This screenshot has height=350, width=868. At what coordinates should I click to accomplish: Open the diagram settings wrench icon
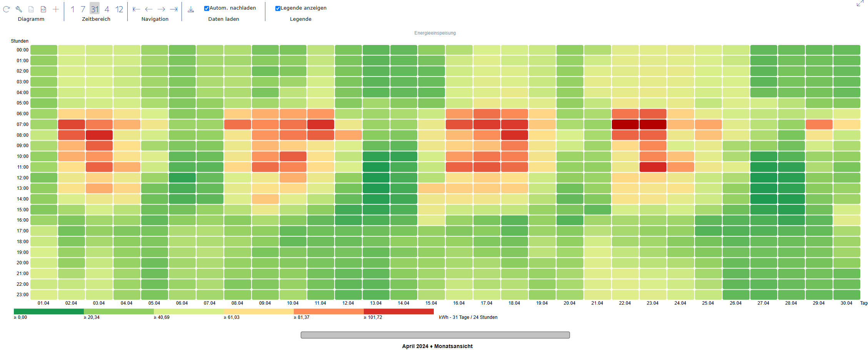[18, 9]
